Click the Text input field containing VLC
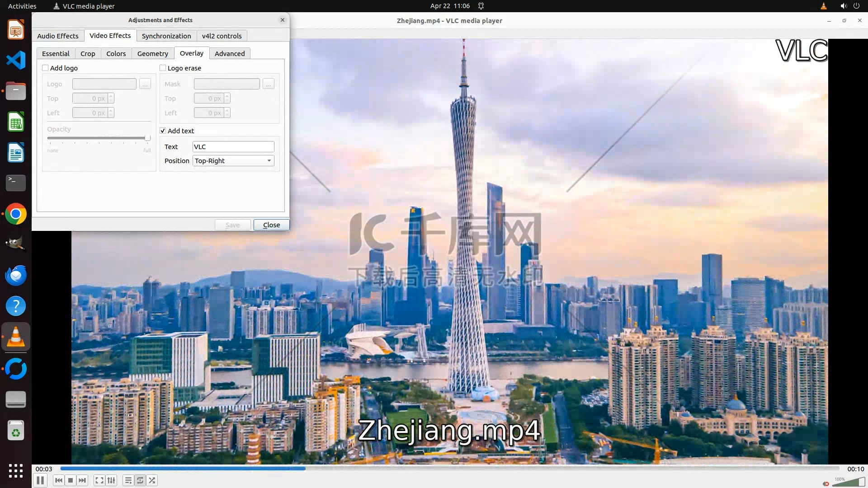This screenshot has height=488, width=868. (233, 147)
